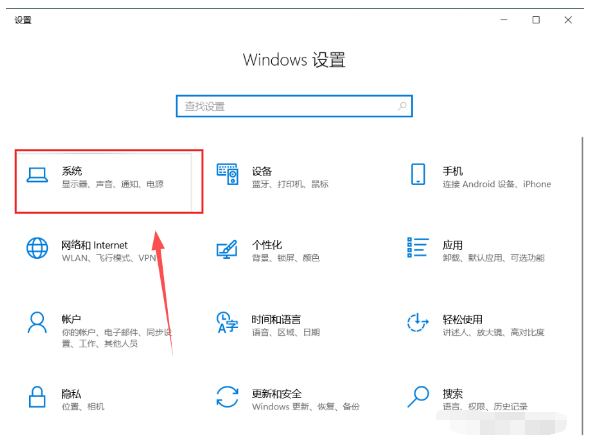This screenshot has width=594, height=442.
Task: Maximize the 设置 window
Action: (536, 20)
